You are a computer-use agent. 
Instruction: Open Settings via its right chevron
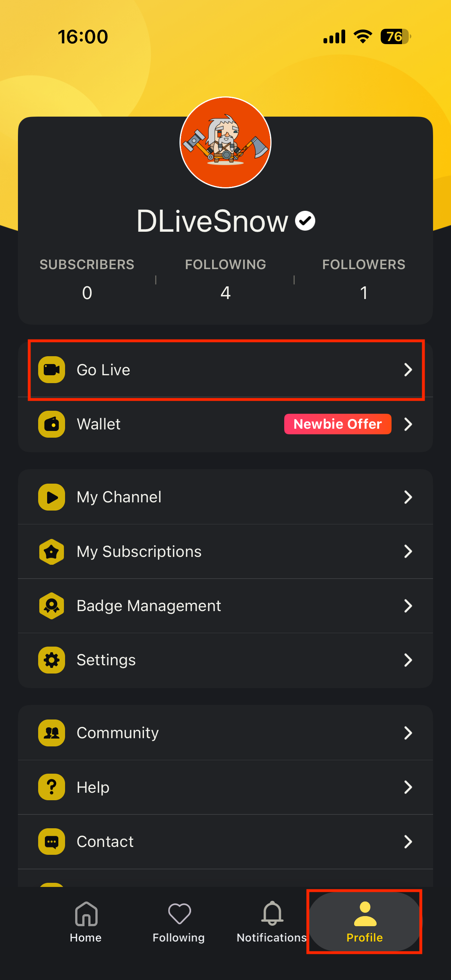click(x=408, y=660)
